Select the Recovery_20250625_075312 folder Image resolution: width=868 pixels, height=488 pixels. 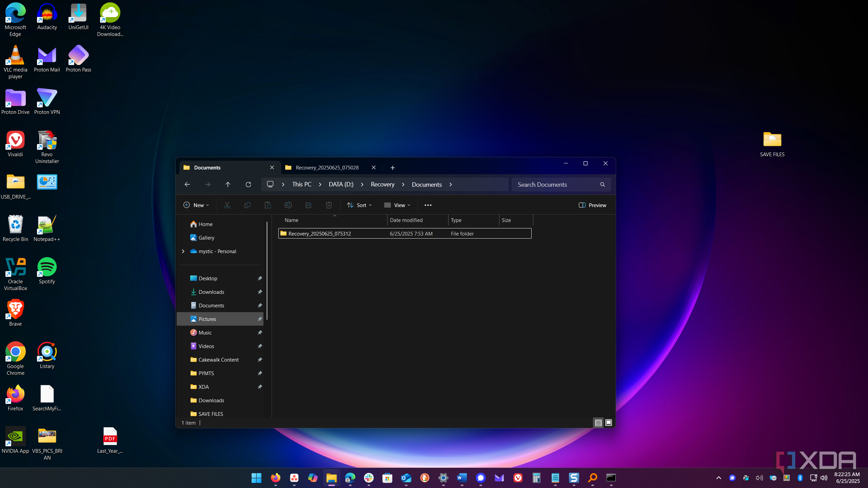(x=405, y=233)
